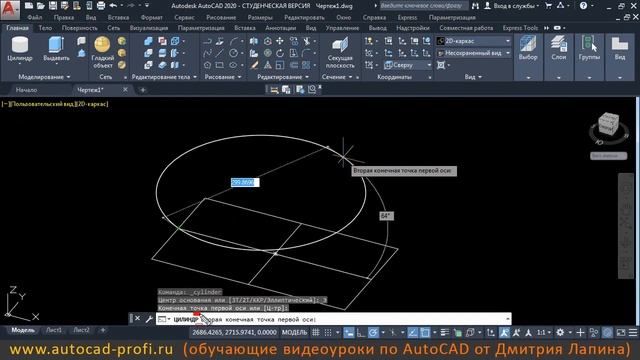Select the Cylinder (Цилиндр) tool
The image size is (640, 360).
coord(20,49)
